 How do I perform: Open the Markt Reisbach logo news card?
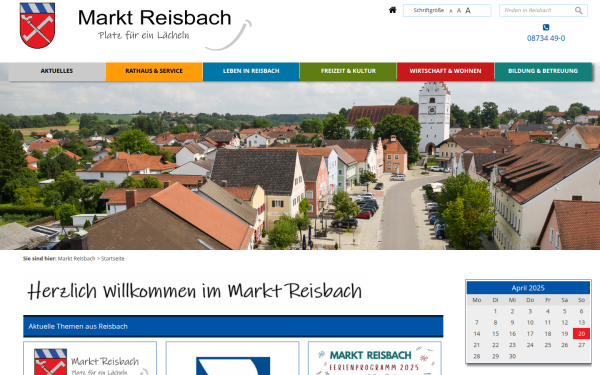(x=90, y=359)
